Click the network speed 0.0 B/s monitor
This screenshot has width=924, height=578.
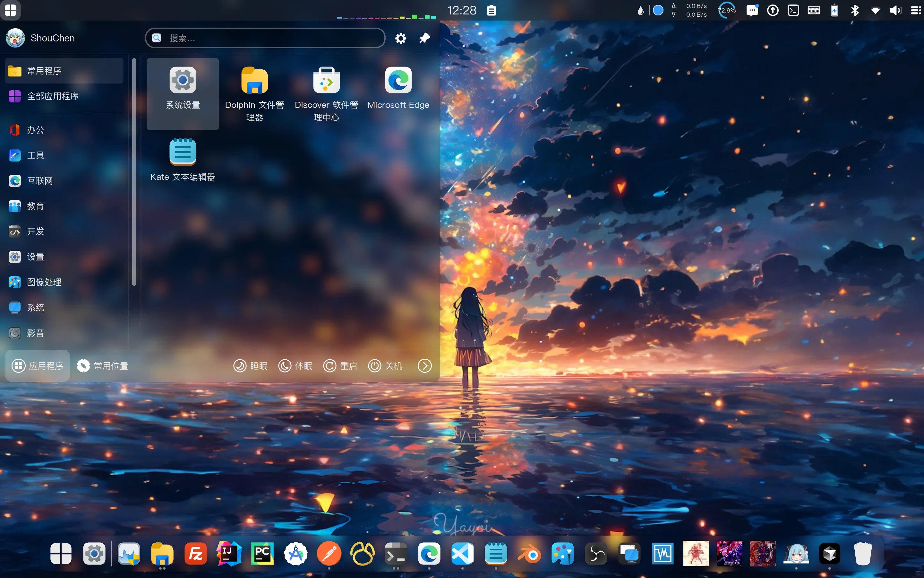[x=689, y=10]
